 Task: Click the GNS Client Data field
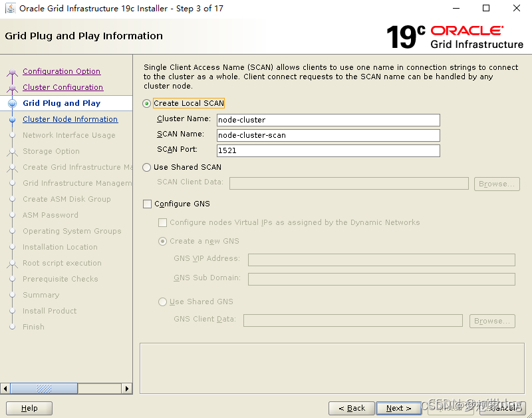point(353,320)
